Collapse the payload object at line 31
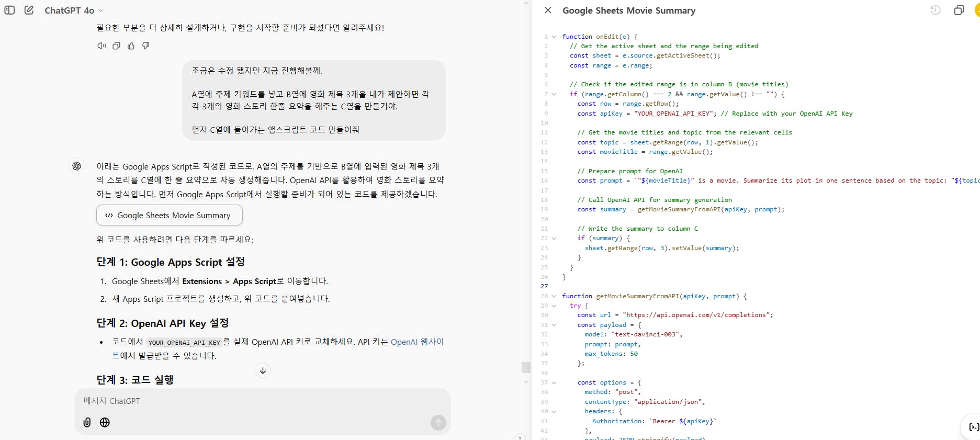980x440 pixels. tap(554, 325)
